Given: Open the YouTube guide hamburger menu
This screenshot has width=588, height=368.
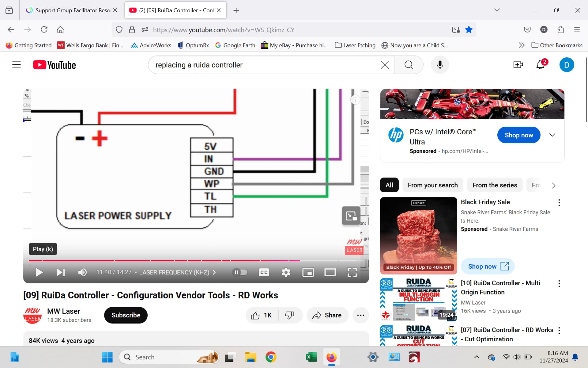Looking at the screenshot, I should click(17, 65).
